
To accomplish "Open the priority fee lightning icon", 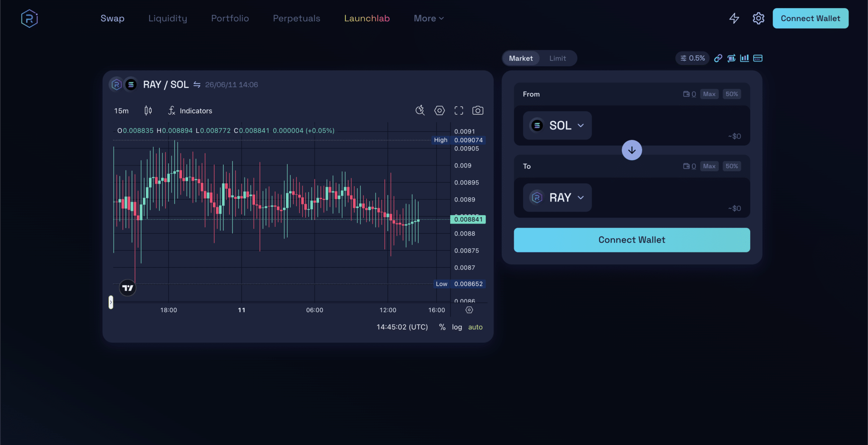I will coord(734,18).
